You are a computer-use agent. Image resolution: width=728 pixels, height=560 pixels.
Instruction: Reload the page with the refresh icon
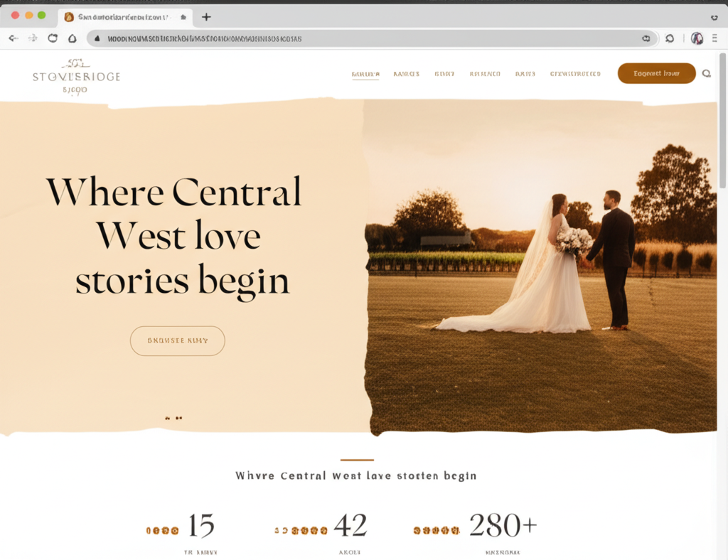tap(51, 38)
